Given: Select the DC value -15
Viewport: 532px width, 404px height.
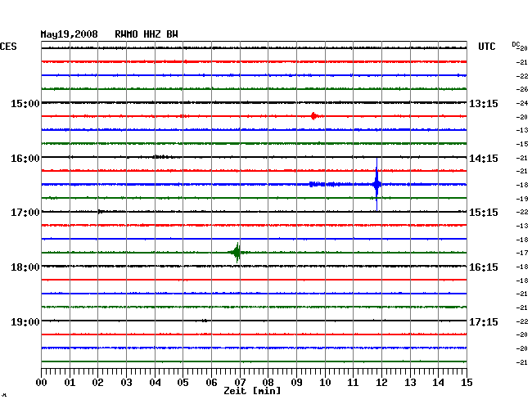Looking at the screenshot, I should (x=522, y=144).
